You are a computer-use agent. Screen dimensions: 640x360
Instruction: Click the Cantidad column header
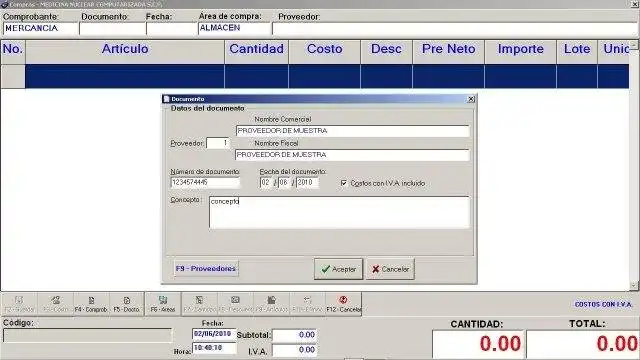click(x=256, y=51)
